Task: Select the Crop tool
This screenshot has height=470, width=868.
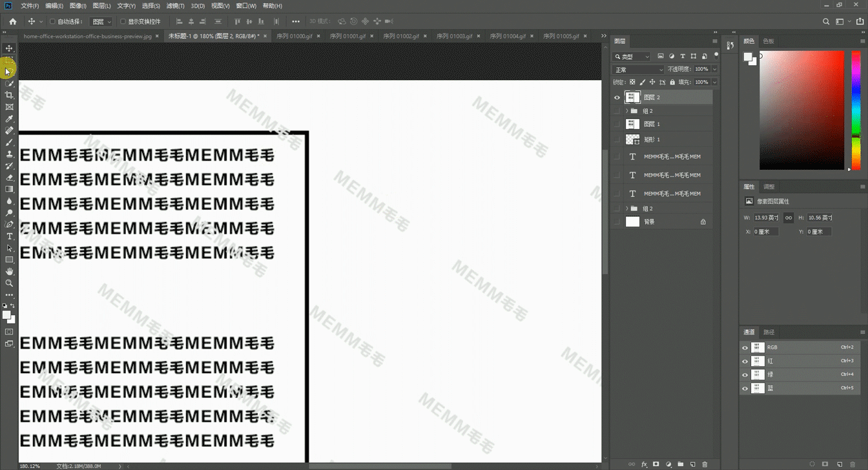Action: tap(9, 96)
